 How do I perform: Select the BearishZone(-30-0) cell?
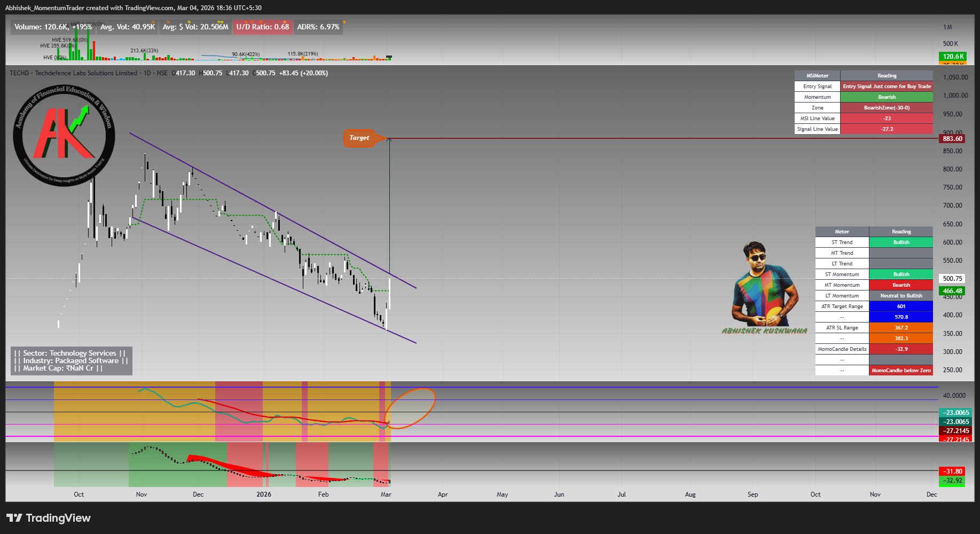point(887,108)
